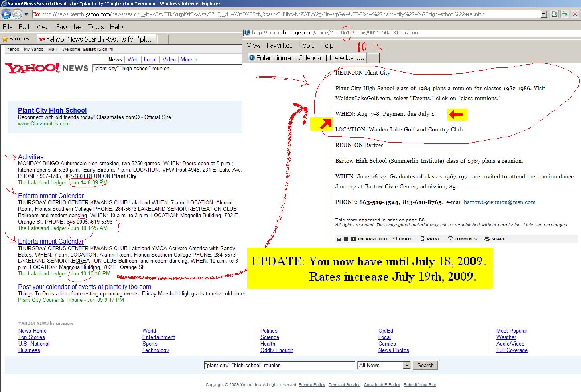This screenshot has width=581, height=392.
Task: Open the View menu in Yahoo window
Action: click(x=43, y=27)
